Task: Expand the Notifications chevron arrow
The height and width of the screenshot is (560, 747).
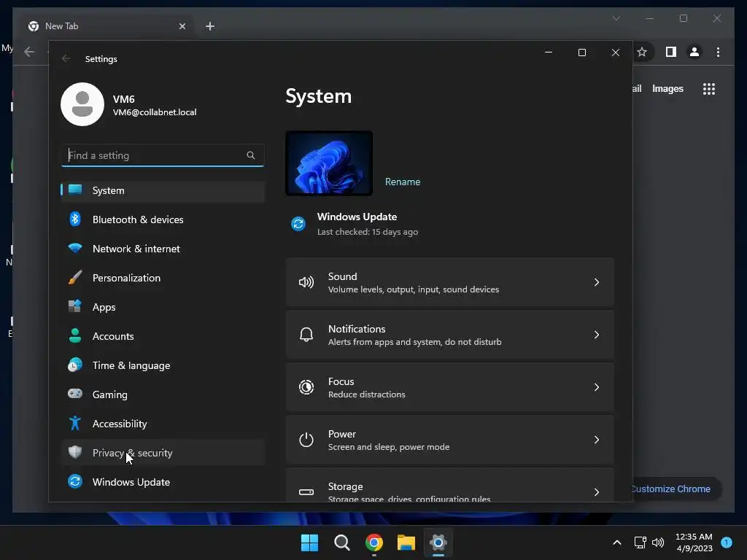Action: coord(597,335)
